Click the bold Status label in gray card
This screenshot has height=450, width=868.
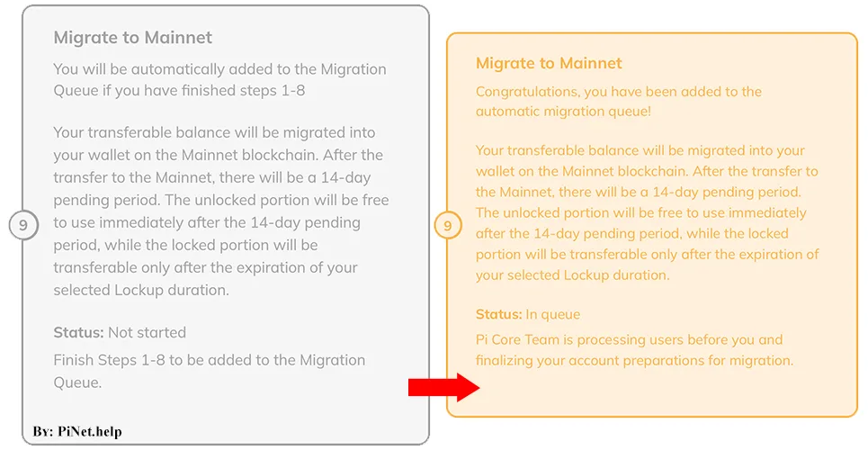coord(79,332)
